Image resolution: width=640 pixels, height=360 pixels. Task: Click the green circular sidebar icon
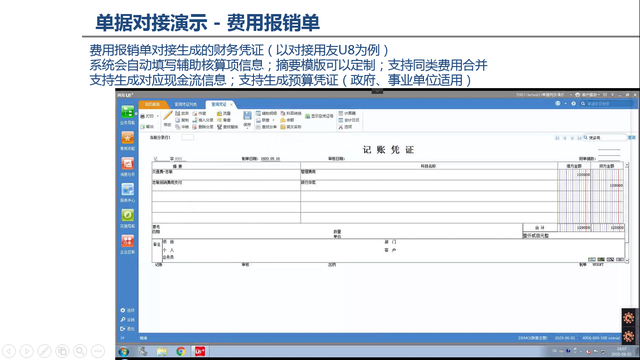[x=127, y=215]
